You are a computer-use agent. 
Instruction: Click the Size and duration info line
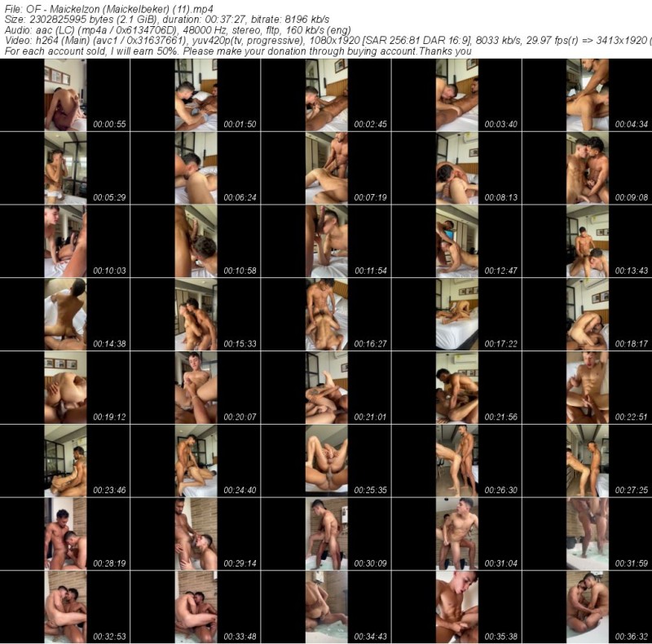(x=163, y=19)
